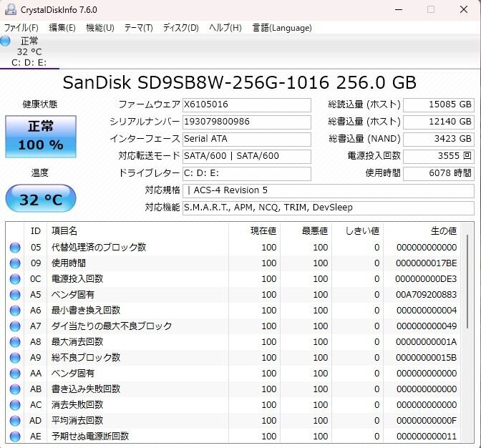
Task: Click the transfer mode field SATA/600 | SATA/600
Action: coord(247,157)
